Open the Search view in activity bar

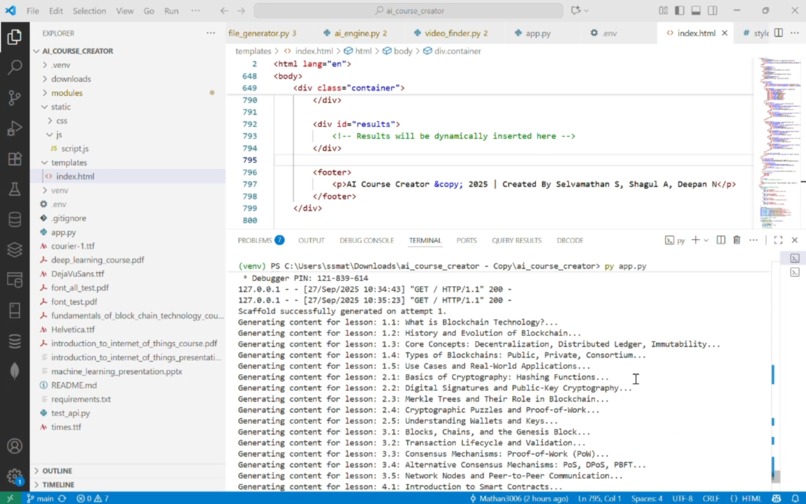tap(14, 67)
